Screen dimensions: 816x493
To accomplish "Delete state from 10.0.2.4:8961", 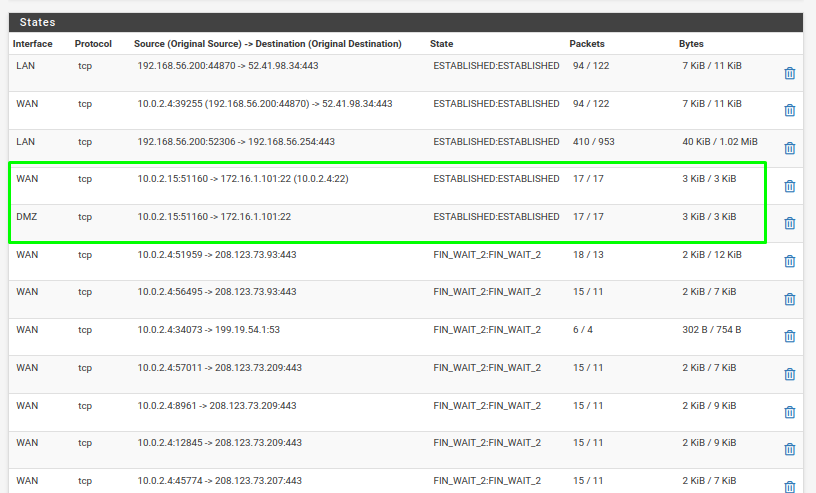I will click(789, 412).
